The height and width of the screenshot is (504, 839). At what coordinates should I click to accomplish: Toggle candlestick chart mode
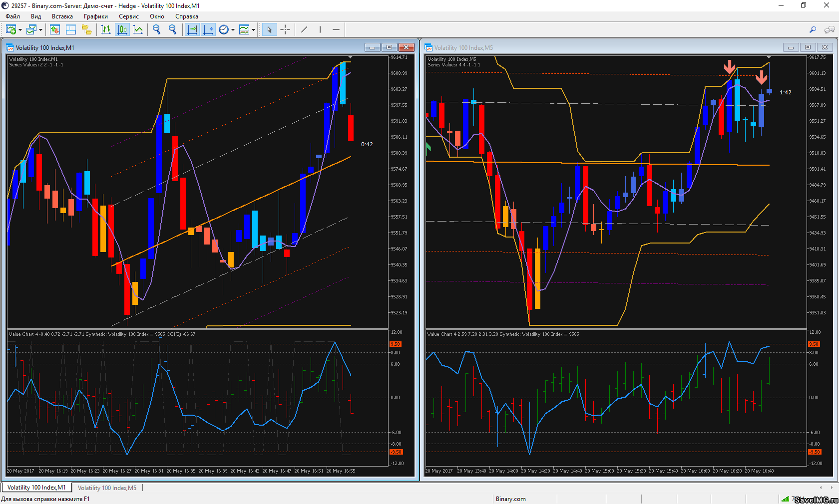[122, 30]
